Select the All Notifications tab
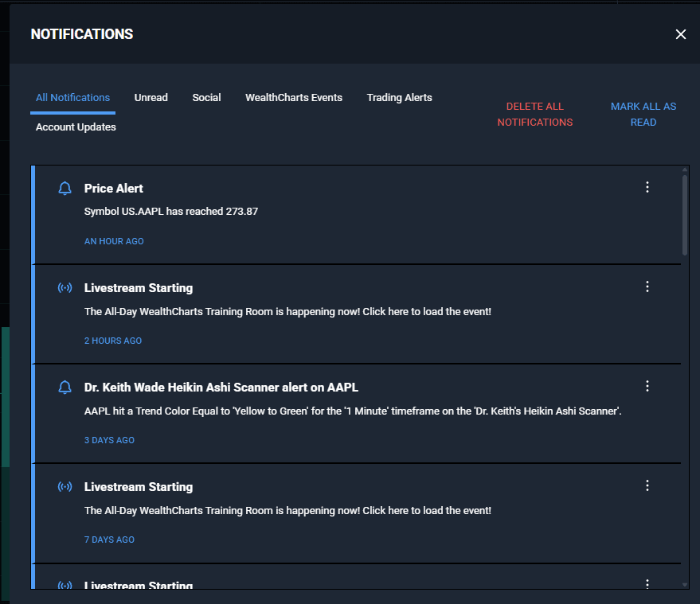700x604 pixels. (x=72, y=98)
